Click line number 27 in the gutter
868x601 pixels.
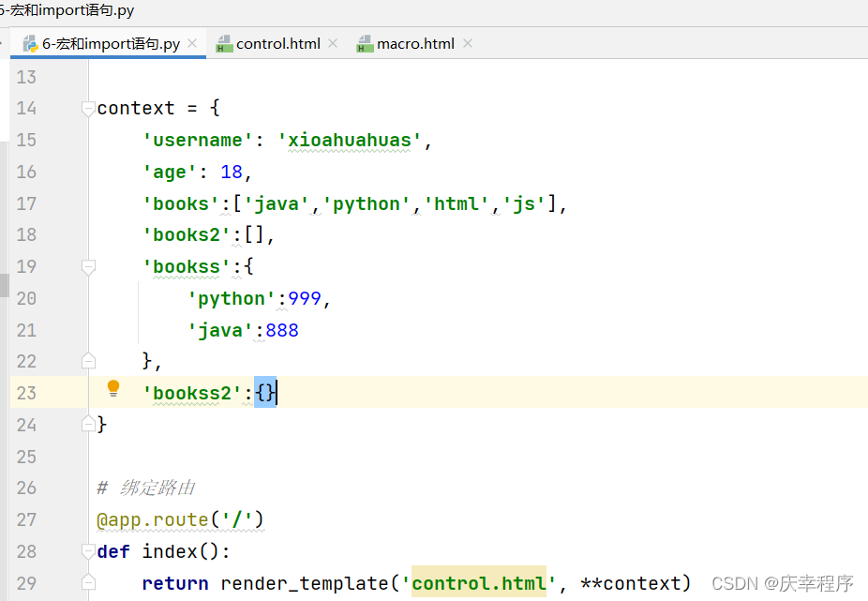point(26,520)
